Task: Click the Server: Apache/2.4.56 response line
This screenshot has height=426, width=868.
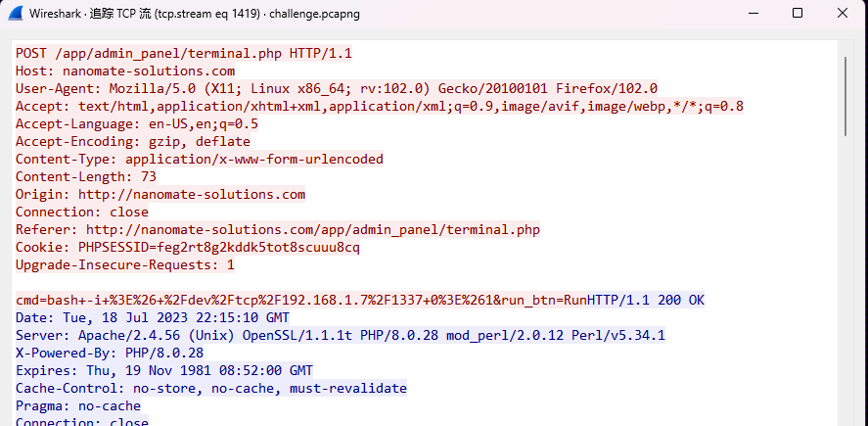Action: tap(341, 336)
